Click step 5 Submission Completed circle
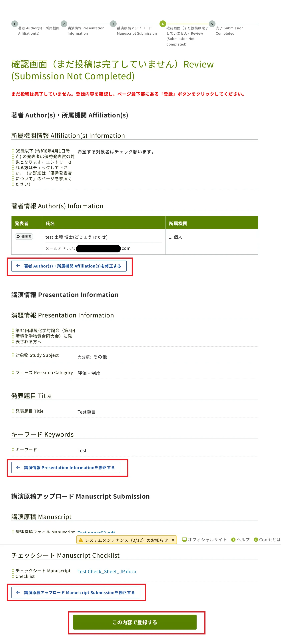This screenshot has width=281, height=644. tap(212, 24)
